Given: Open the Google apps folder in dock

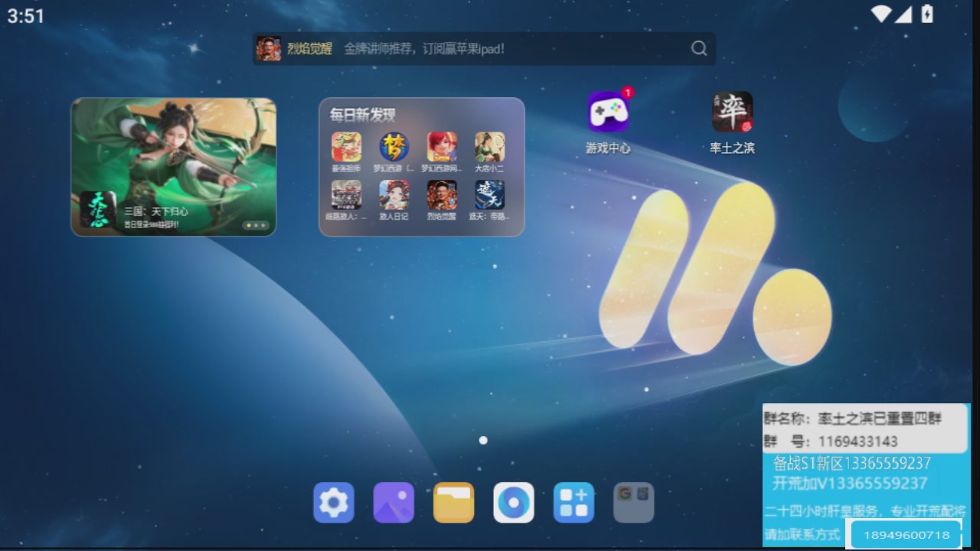Looking at the screenshot, I should (634, 503).
